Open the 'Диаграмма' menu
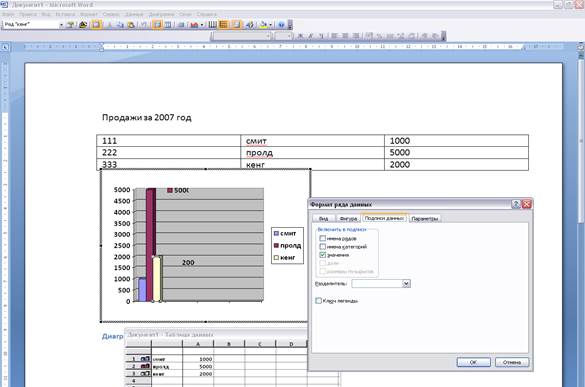Image resolution: width=585 pixels, height=387 pixels. point(161,14)
